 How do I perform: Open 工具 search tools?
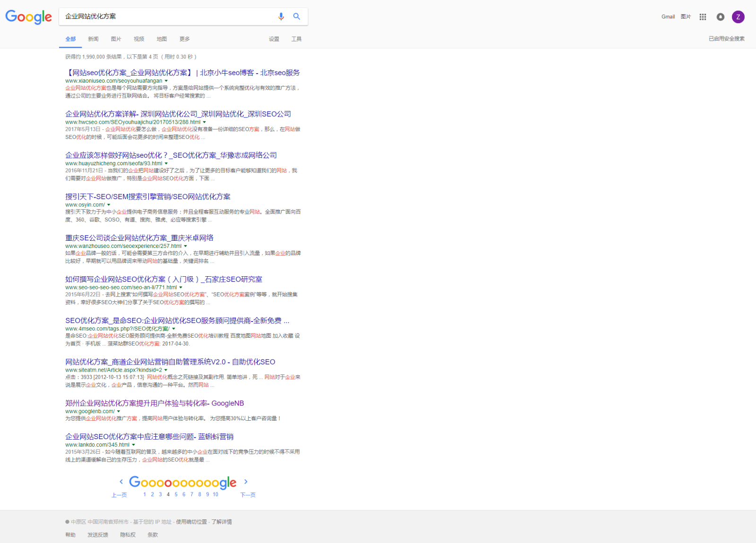click(297, 39)
